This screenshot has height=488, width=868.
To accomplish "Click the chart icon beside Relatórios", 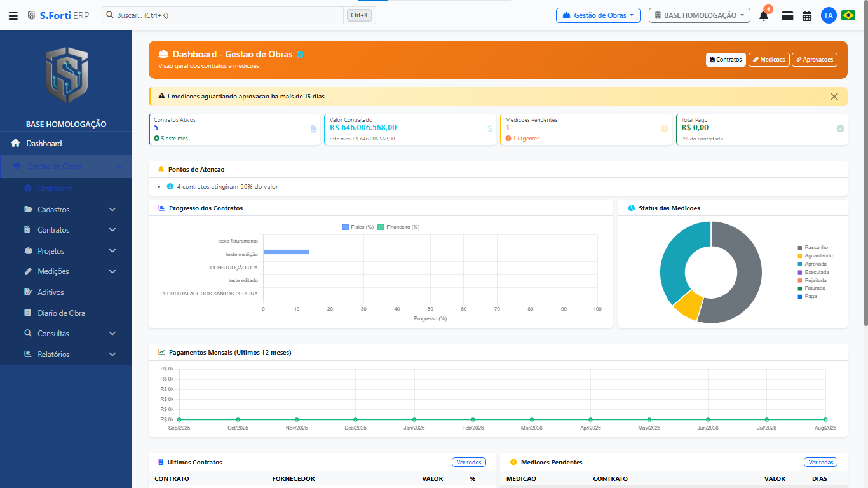I will pyautogui.click(x=28, y=354).
